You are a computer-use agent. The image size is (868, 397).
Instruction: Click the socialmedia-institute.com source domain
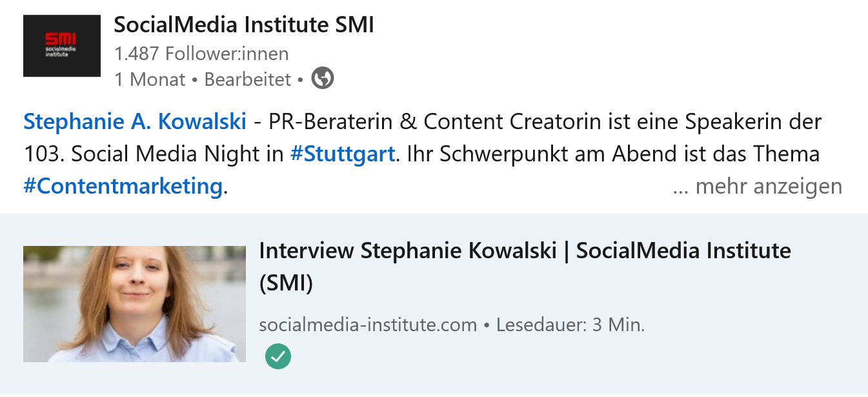368,325
